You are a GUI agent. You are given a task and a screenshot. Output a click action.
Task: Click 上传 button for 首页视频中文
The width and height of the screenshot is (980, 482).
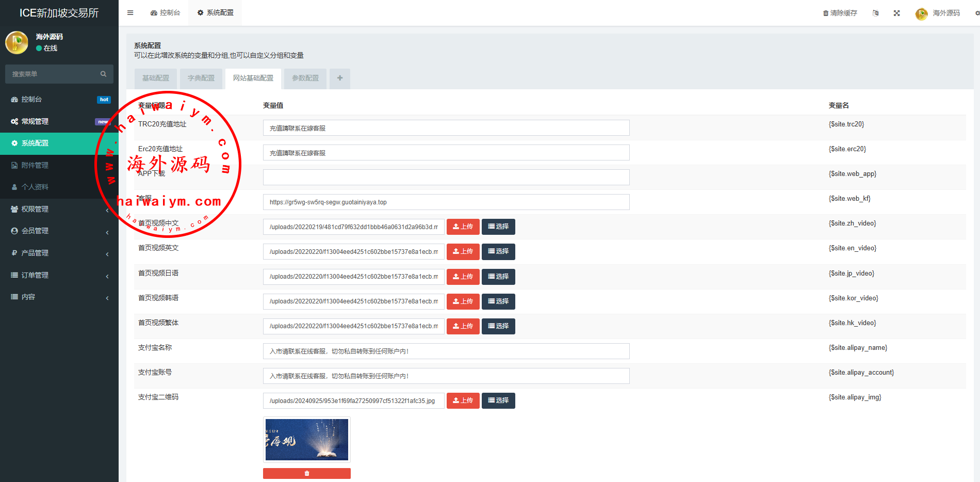463,227
